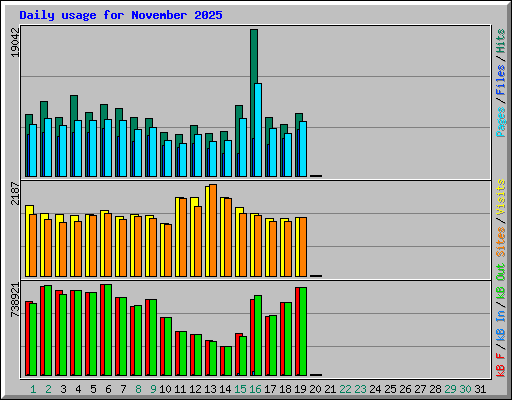Click day 31 on the x-axis
The height and width of the screenshot is (400, 512).
pos(480,389)
